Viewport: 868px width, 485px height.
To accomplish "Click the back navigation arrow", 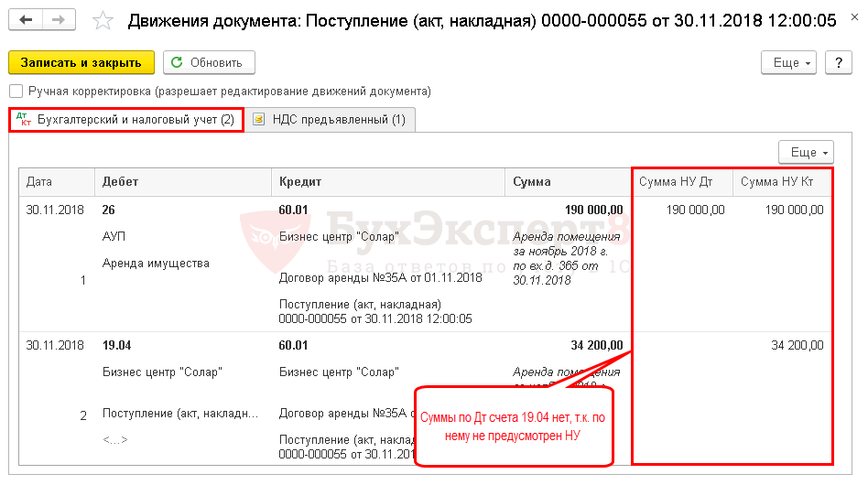I will coord(27,20).
